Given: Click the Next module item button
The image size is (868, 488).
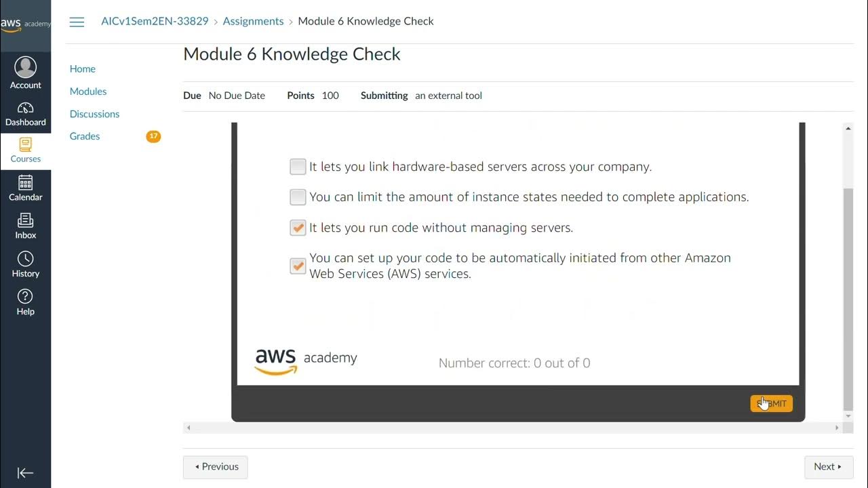Looking at the screenshot, I should (828, 466).
